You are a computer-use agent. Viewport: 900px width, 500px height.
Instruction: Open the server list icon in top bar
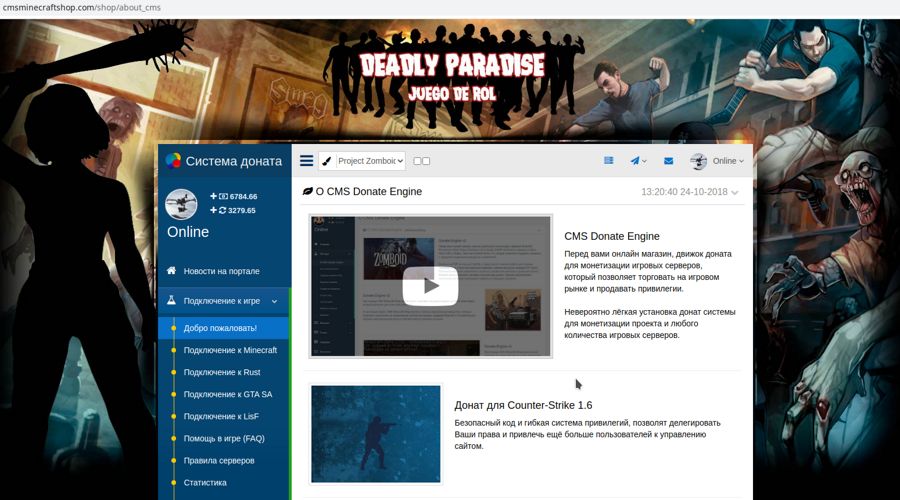click(x=608, y=161)
